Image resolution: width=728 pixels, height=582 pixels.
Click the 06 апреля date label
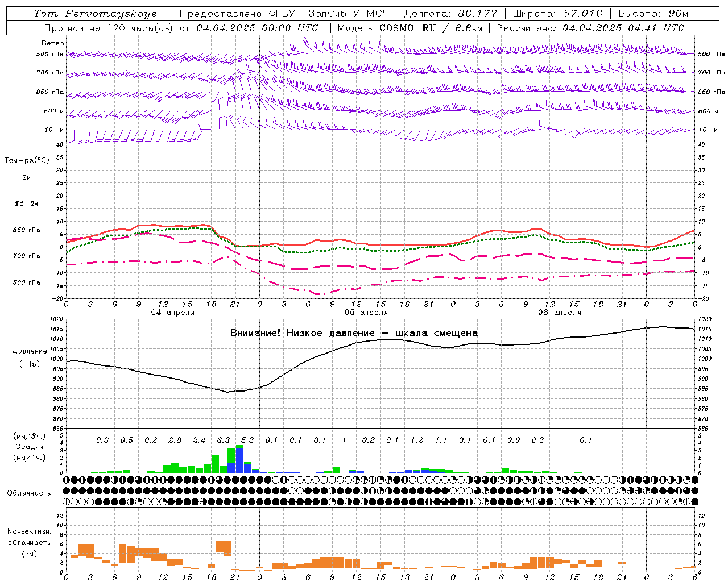(559, 312)
